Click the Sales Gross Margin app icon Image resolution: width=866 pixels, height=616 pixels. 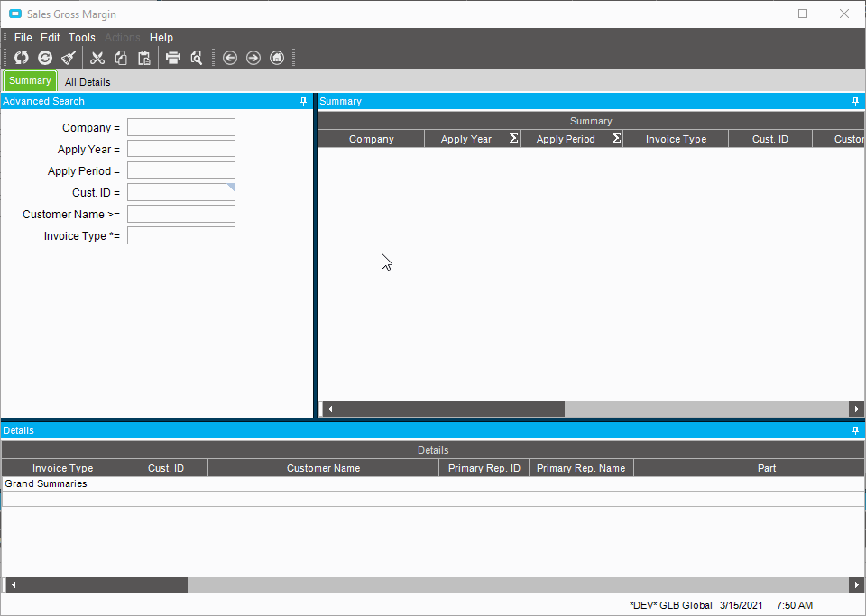coord(15,14)
